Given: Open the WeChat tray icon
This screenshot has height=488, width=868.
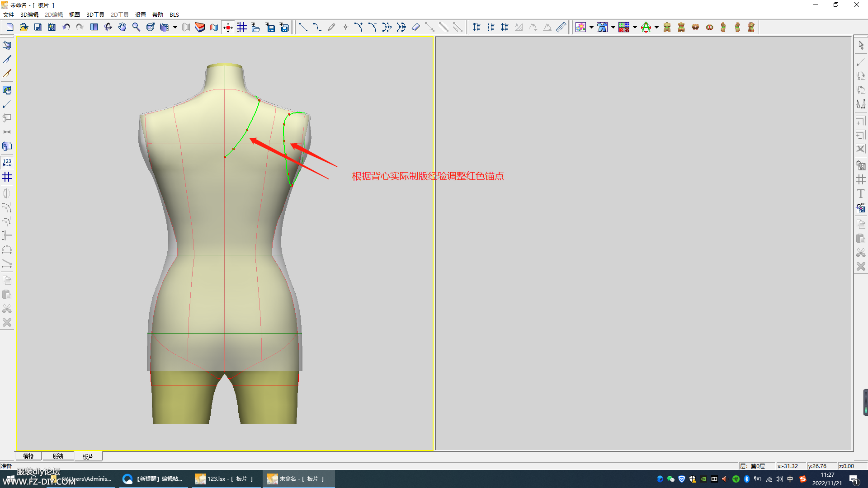Looking at the screenshot, I should click(x=671, y=479).
